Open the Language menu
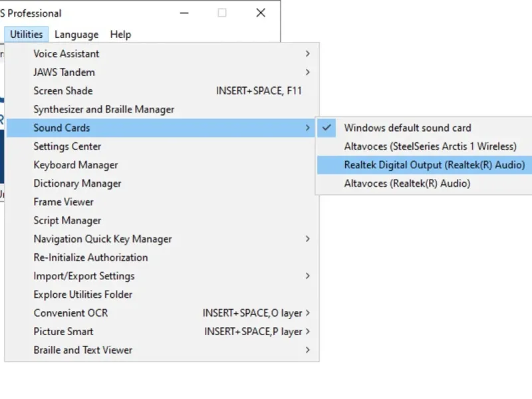 tap(76, 35)
